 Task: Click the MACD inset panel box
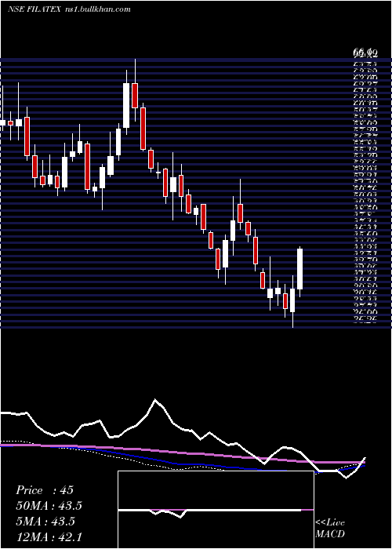click(216, 510)
